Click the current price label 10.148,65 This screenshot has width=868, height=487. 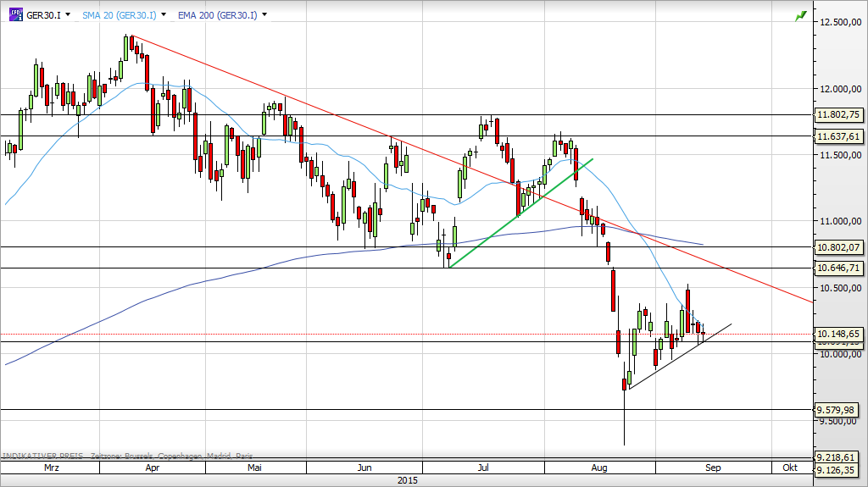(x=838, y=334)
